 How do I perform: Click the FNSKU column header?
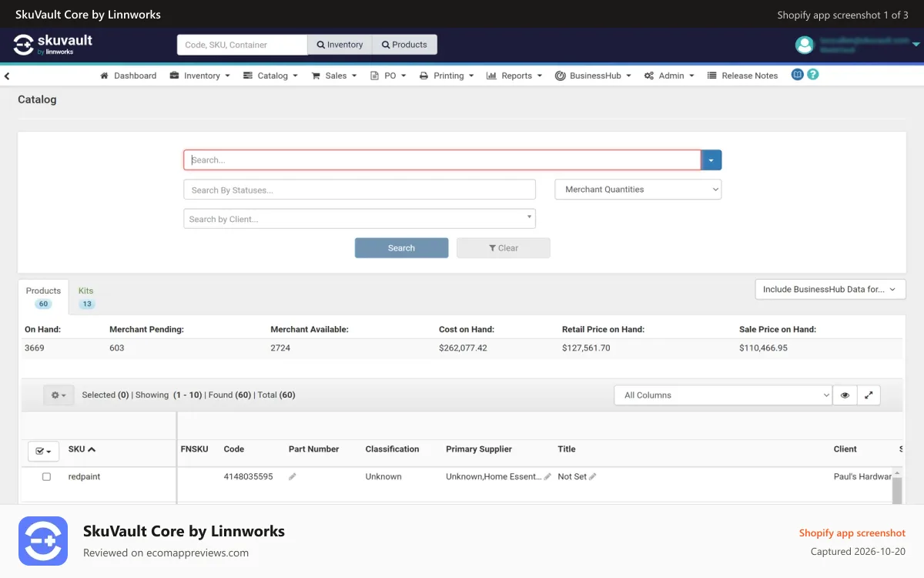coord(195,449)
